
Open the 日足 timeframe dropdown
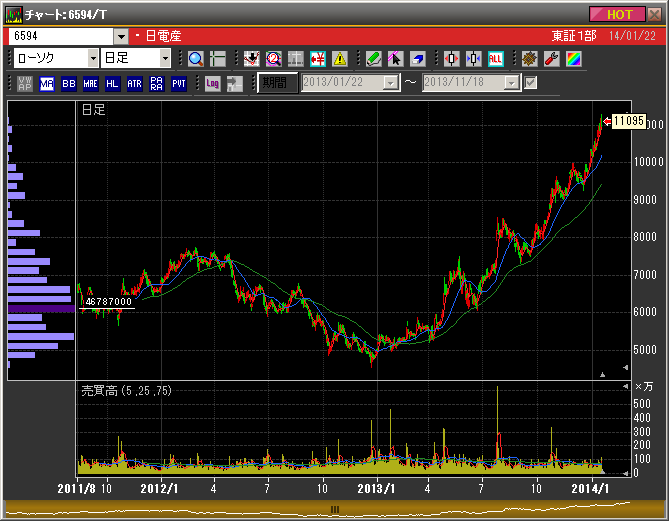click(165, 59)
